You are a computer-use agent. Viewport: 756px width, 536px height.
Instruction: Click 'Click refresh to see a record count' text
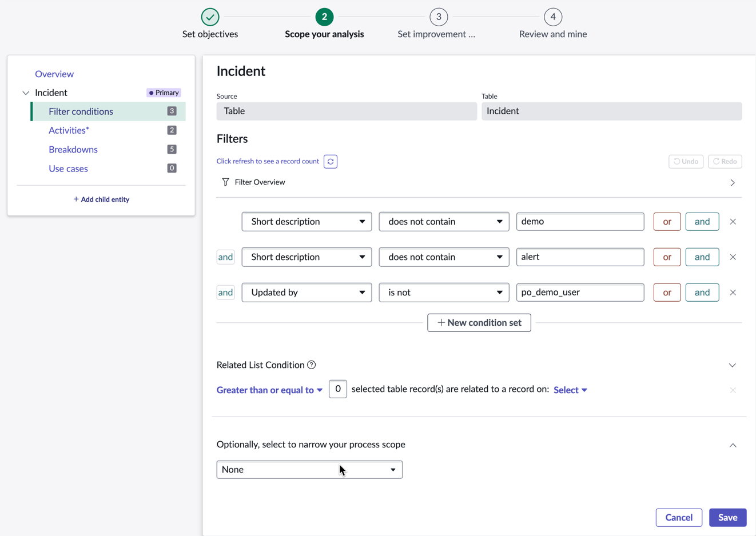click(x=268, y=161)
